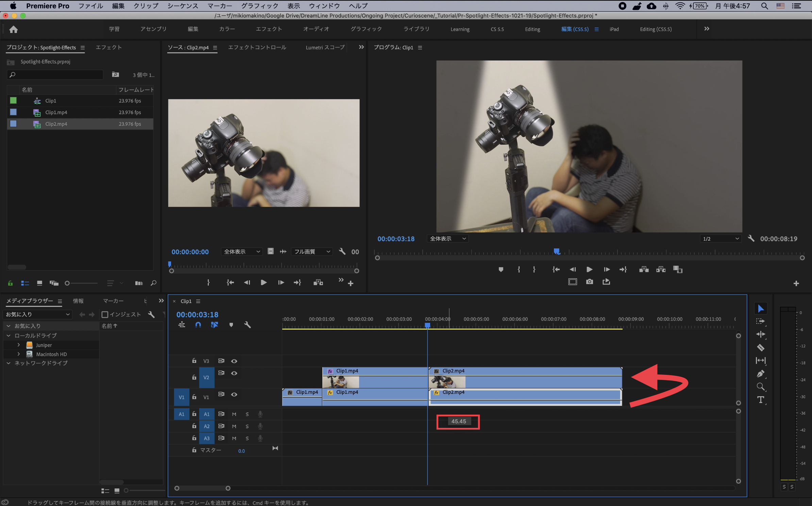Switch to the カラー workspace

click(x=227, y=29)
